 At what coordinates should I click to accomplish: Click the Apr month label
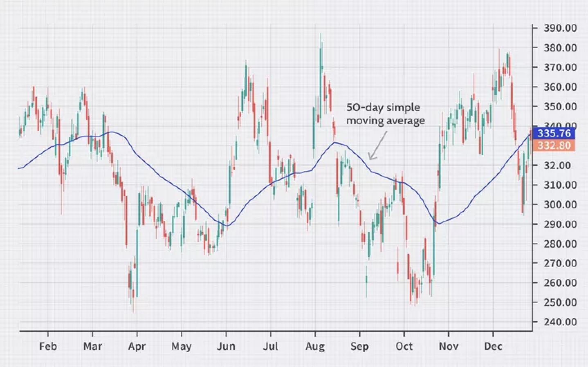[x=137, y=347]
